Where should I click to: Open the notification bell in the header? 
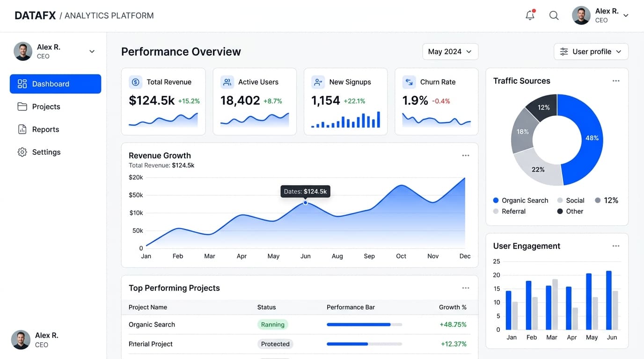click(530, 15)
